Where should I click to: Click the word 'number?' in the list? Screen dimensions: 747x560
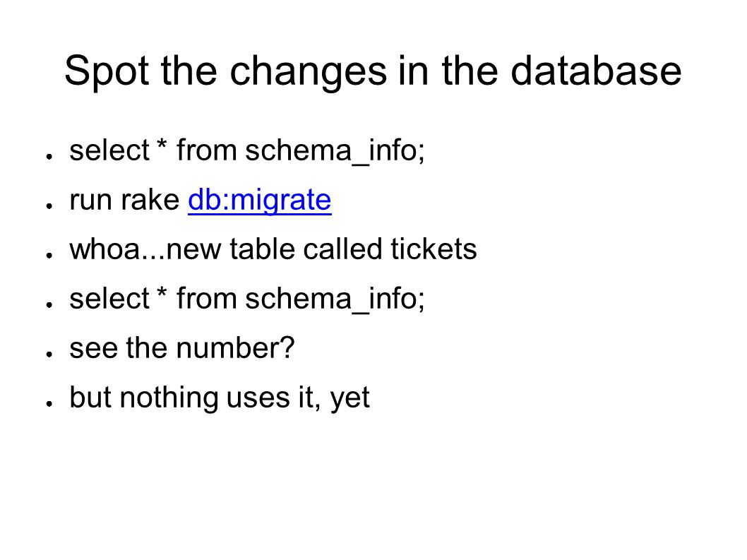[235, 348]
